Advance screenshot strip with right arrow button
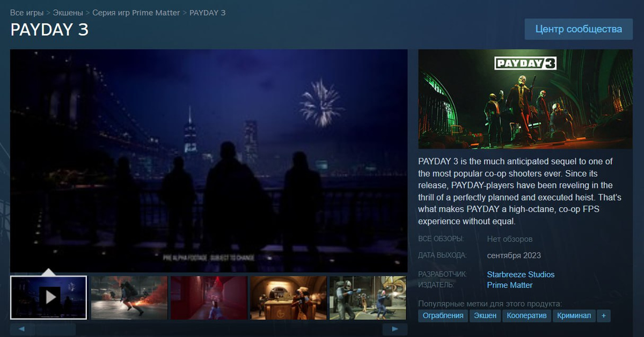 click(x=395, y=328)
